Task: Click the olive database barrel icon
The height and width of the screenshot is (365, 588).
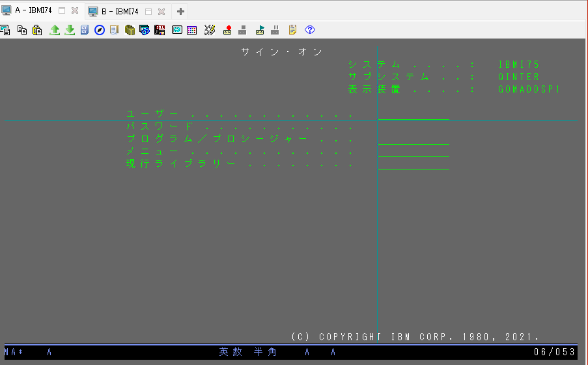Action: click(130, 30)
